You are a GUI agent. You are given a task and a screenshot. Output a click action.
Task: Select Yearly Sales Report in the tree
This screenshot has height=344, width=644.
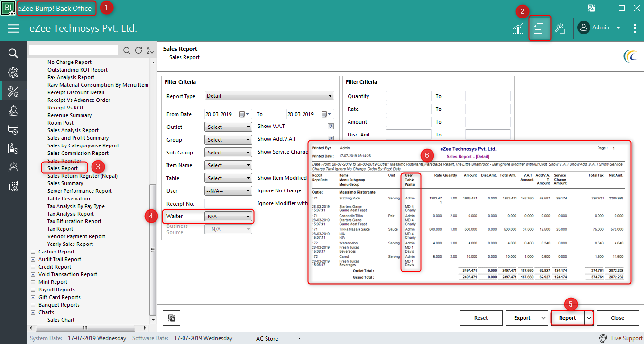pyautogui.click(x=70, y=244)
